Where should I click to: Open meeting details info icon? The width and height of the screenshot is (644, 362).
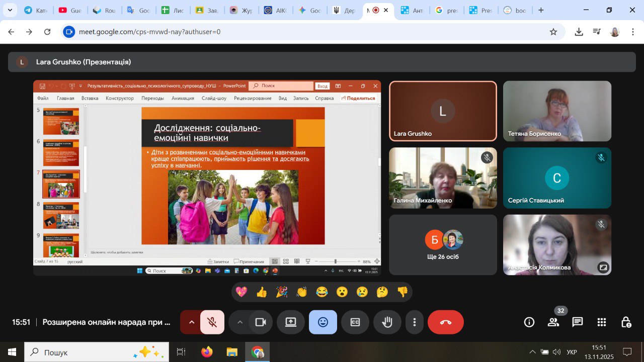pos(529,322)
